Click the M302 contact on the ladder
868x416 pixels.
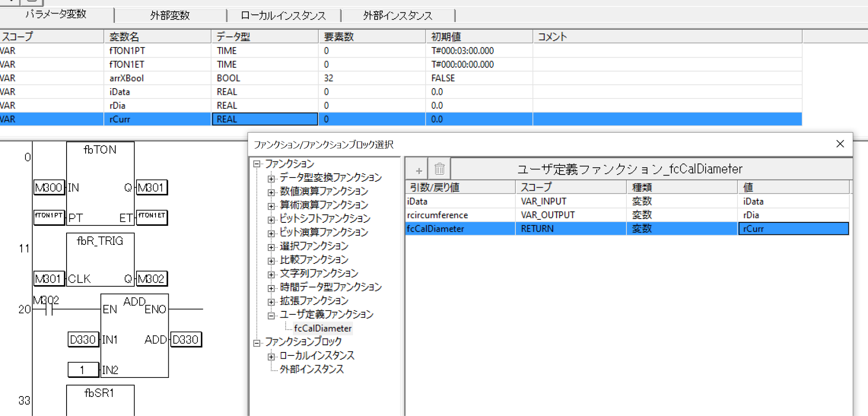49,310
